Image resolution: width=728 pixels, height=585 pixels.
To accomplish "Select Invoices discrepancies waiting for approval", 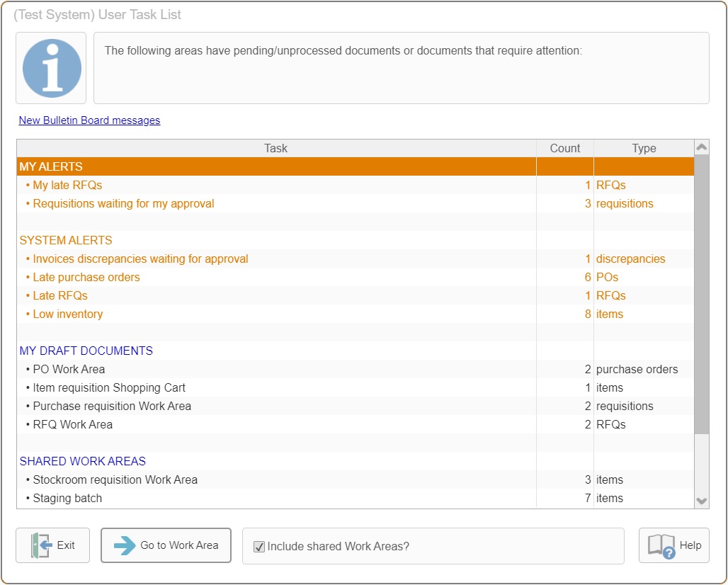I will coord(140,259).
